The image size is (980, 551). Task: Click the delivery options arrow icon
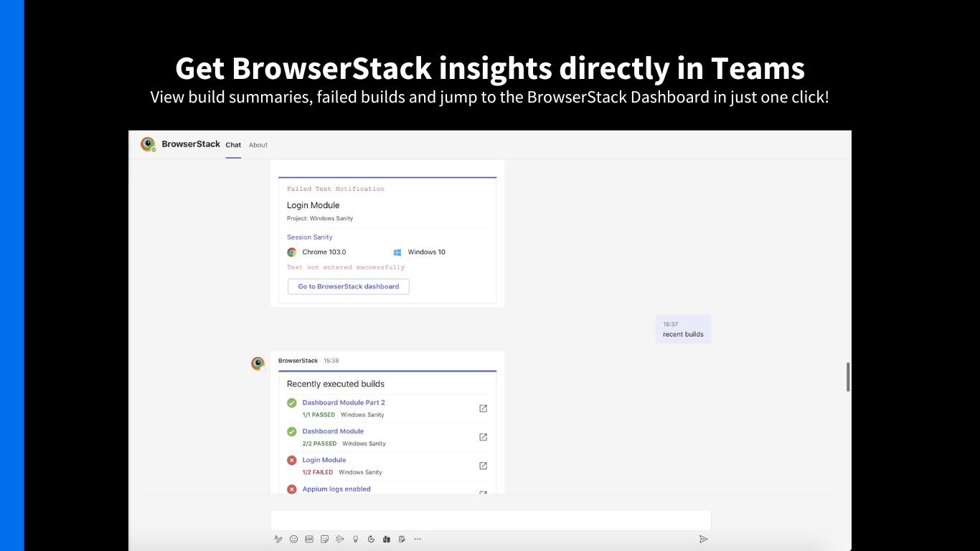(x=340, y=539)
